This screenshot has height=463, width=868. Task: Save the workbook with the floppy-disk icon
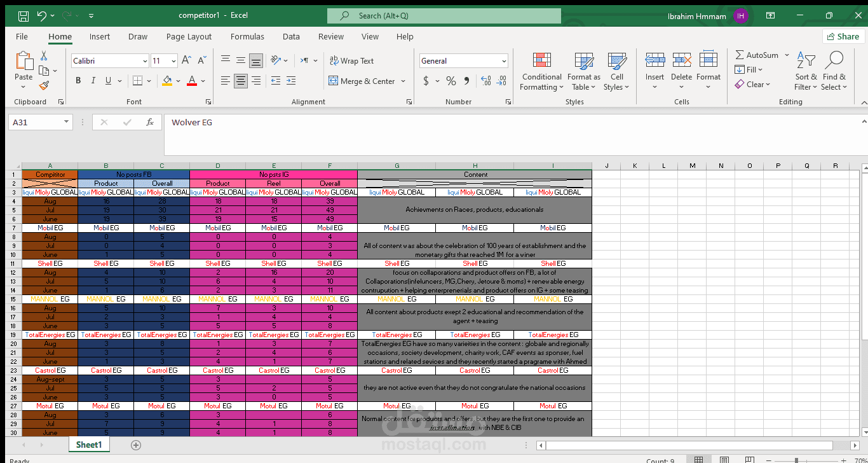(x=23, y=15)
